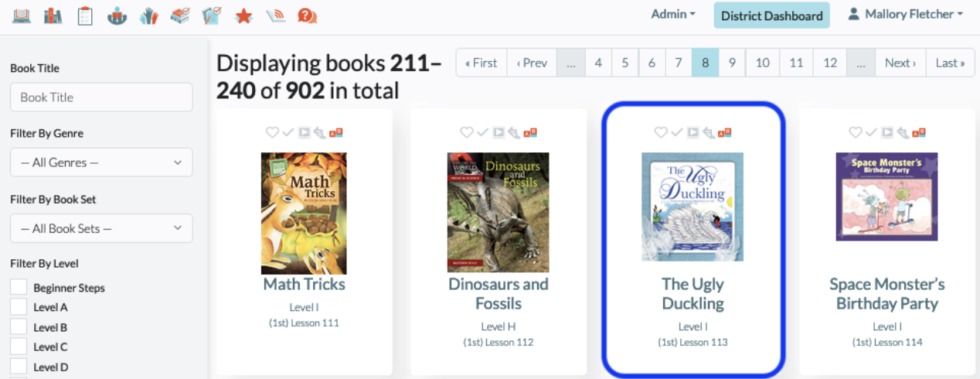This screenshot has height=379, width=980.
Task: Check the Level C filter
Action: coord(19,347)
